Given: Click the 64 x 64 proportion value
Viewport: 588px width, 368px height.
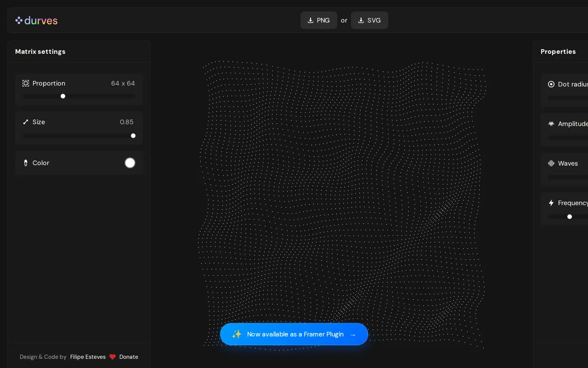Looking at the screenshot, I should [123, 83].
